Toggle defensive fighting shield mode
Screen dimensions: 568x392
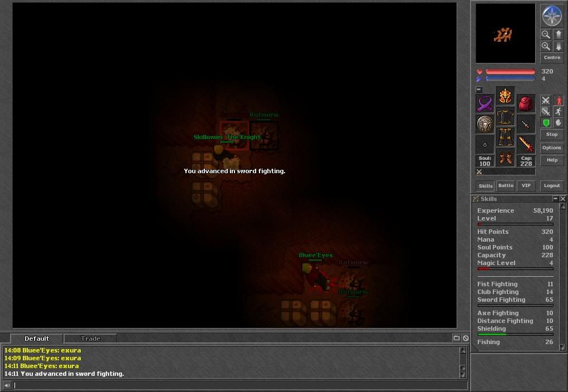[546, 123]
